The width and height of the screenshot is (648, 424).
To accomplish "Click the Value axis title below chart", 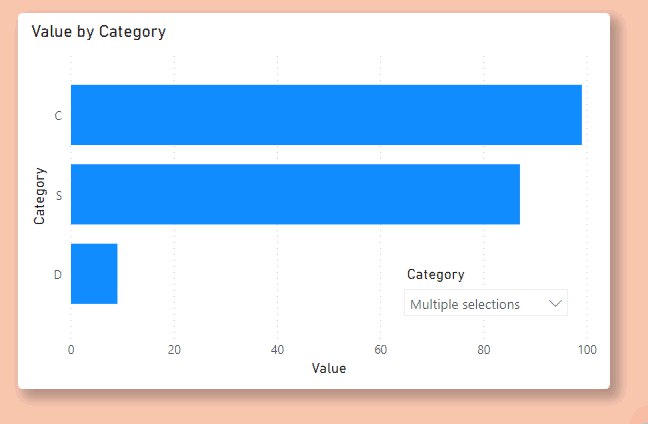I will [x=329, y=368].
